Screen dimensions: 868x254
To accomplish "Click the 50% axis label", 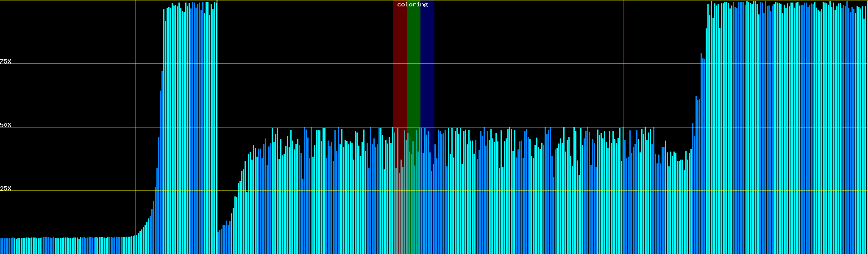I will click(6, 125).
